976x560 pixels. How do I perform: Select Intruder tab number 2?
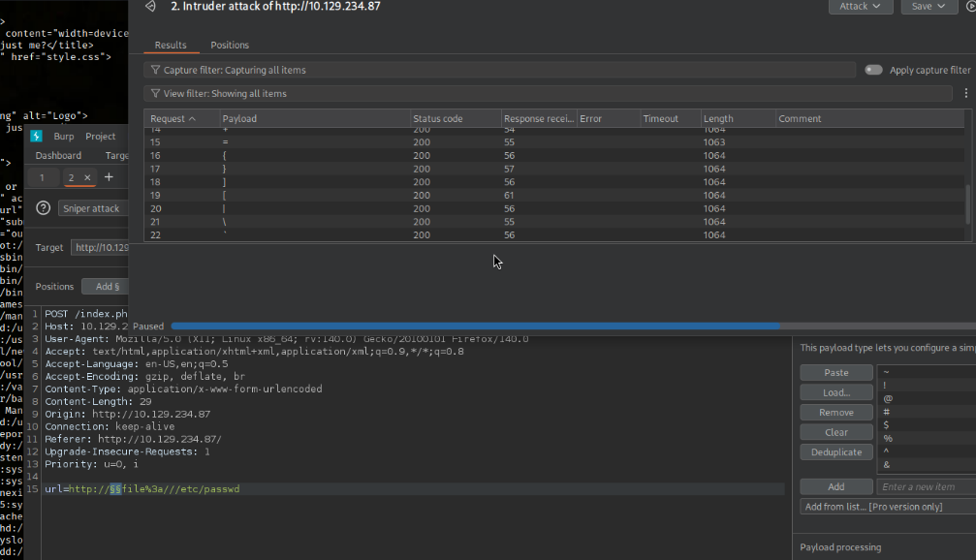[71, 177]
